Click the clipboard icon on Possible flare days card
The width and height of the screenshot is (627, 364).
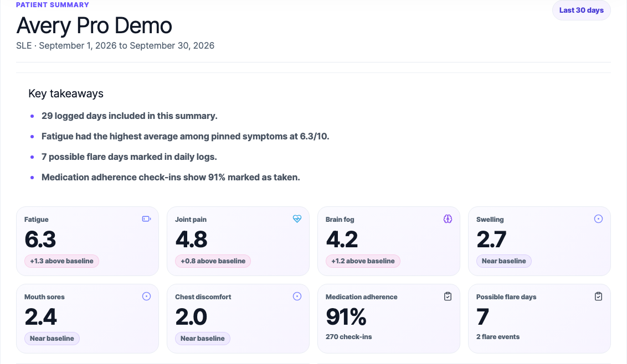[x=598, y=296]
